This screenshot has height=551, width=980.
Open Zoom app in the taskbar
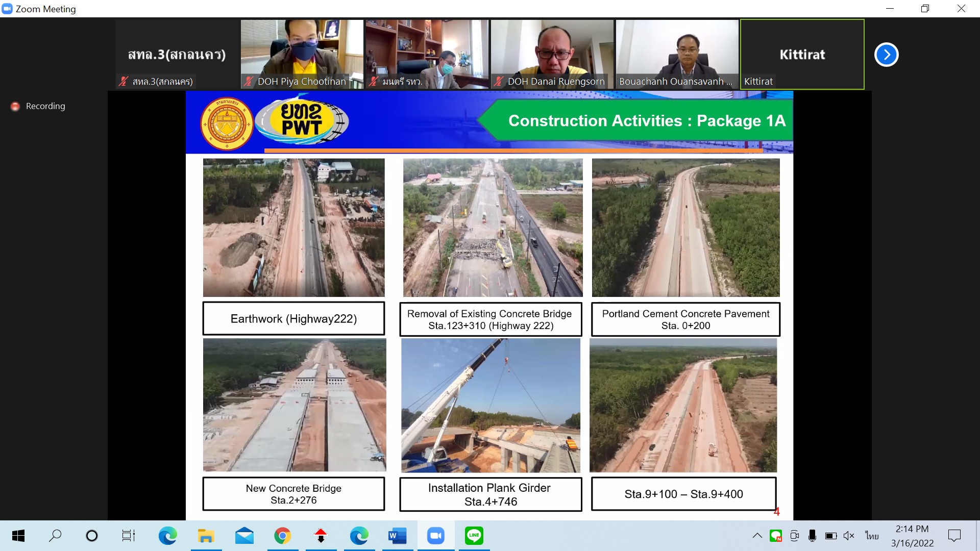tap(435, 536)
